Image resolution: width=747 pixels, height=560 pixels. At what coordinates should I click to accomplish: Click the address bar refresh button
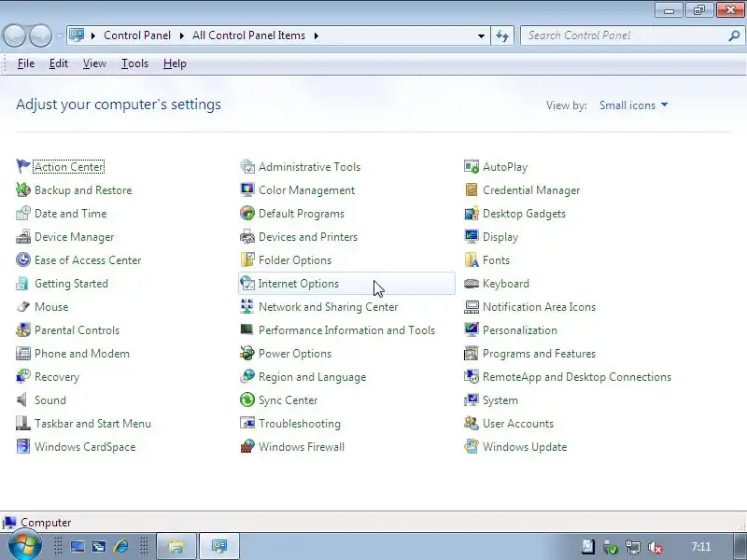tap(502, 35)
